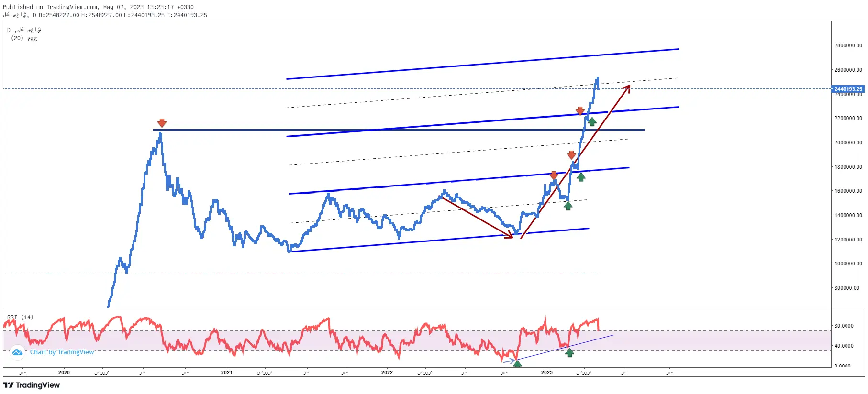This screenshot has width=868, height=394.
Task: Click the 1400000.00 price axis label
Action: point(848,215)
